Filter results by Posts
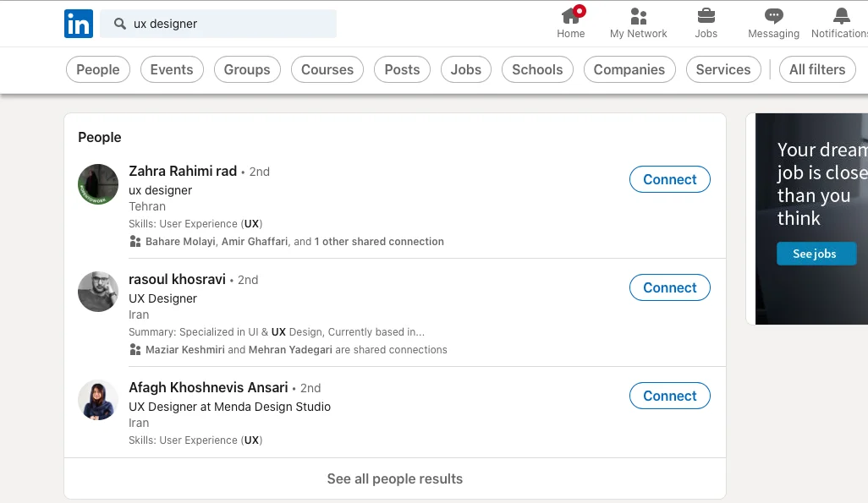Viewport: 868px width, 503px height. [x=402, y=69]
